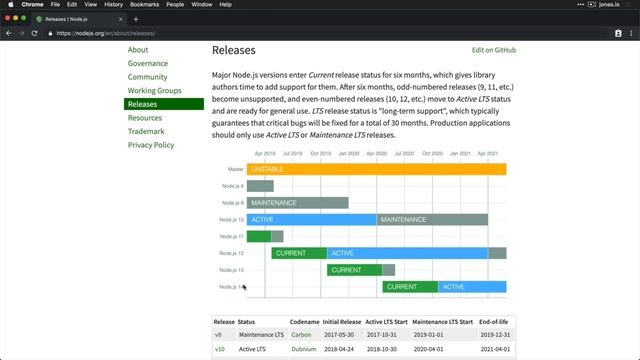Image resolution: width=640 pixels, height=360 pixels.
Task: Click the 'Apr 2019' chart axis label
Action: point(265,153)
